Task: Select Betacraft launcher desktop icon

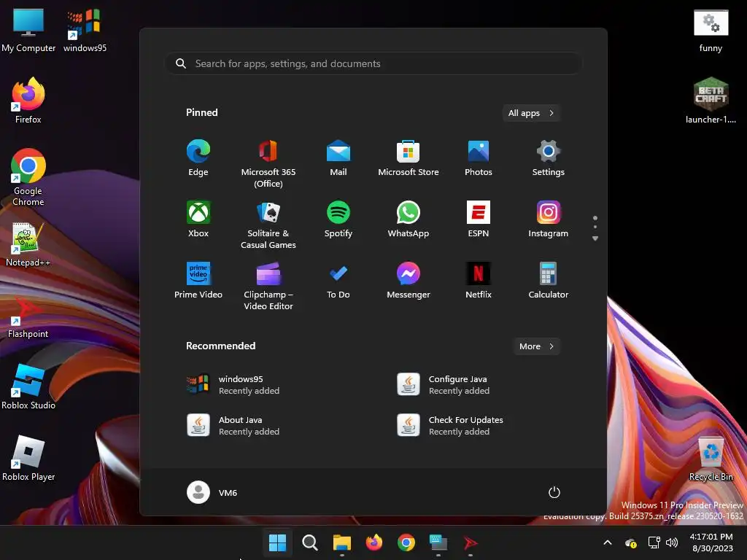Action: coord(711,101)
